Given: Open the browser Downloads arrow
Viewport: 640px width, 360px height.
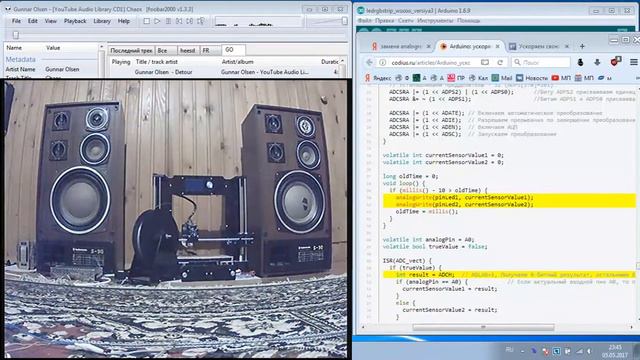Looking at the screenshot, I should click(597, 62).
